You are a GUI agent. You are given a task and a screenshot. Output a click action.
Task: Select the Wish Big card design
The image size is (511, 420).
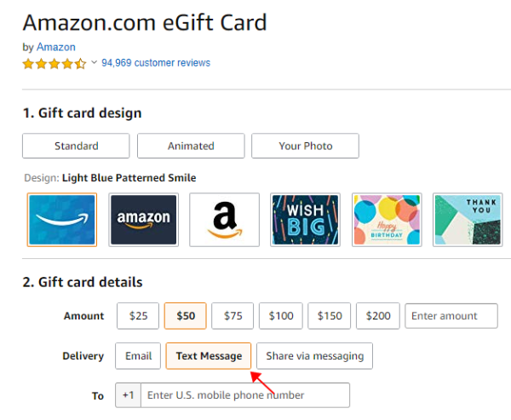305,220
